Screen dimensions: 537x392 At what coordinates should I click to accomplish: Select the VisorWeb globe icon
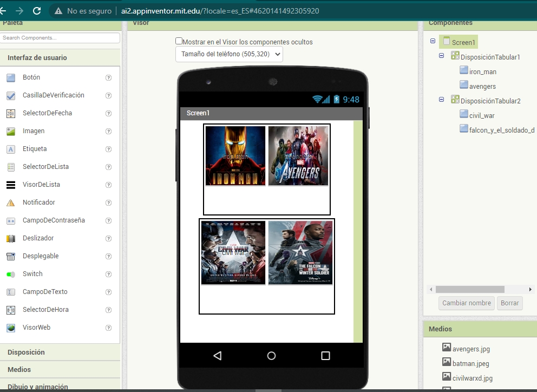tap(11, 328)
